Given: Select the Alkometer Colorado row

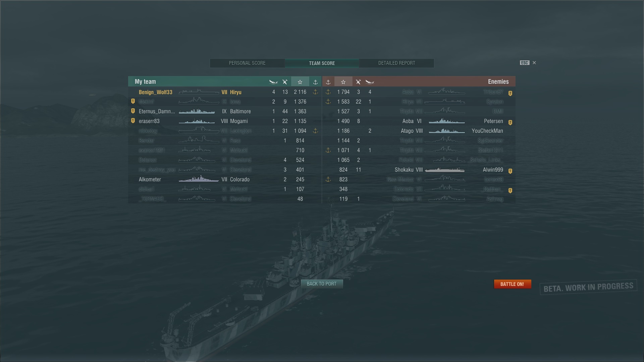Looking at the screenshot, I should pos(225,179).
